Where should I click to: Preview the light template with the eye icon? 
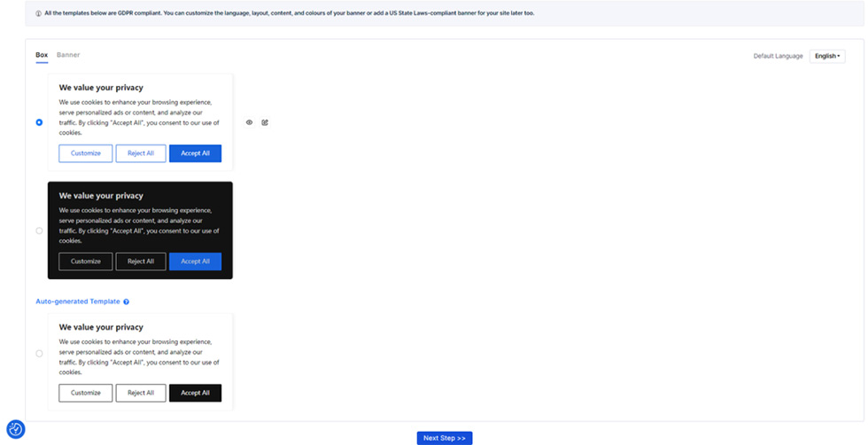tap(250, 122)
